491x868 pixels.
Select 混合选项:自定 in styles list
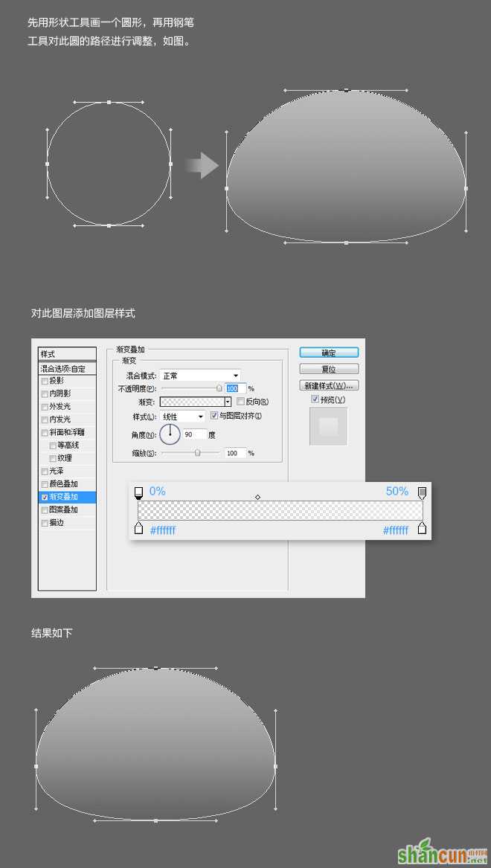(x=67, y=368)
